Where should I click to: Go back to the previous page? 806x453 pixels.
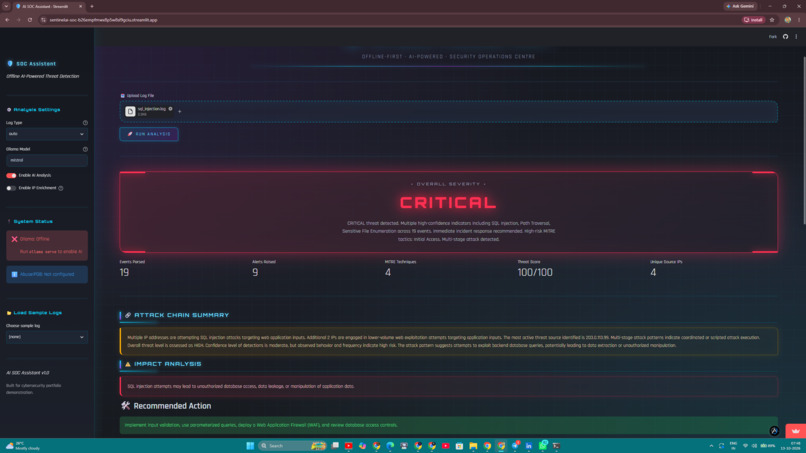[x=7, y=20]
